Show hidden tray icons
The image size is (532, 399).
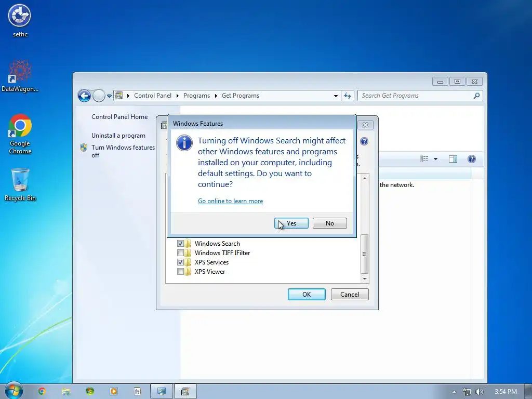pyautogui.click(x=454, y=392)
